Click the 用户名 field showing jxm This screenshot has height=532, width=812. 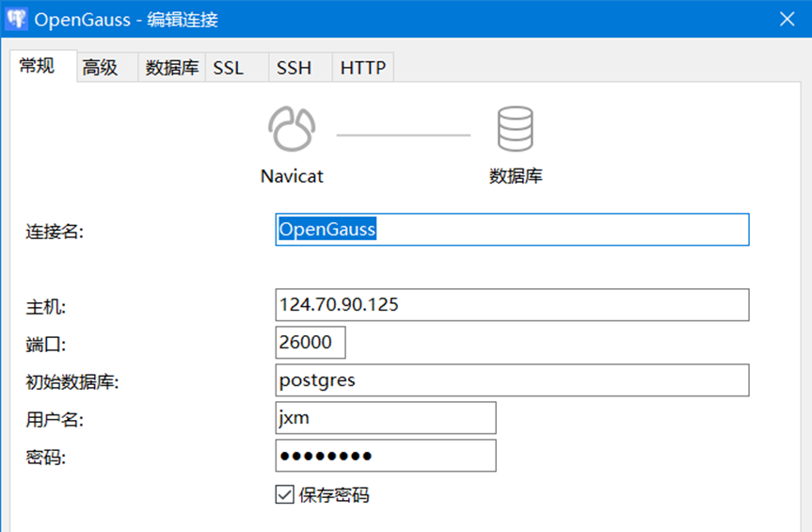click(386, 418)
